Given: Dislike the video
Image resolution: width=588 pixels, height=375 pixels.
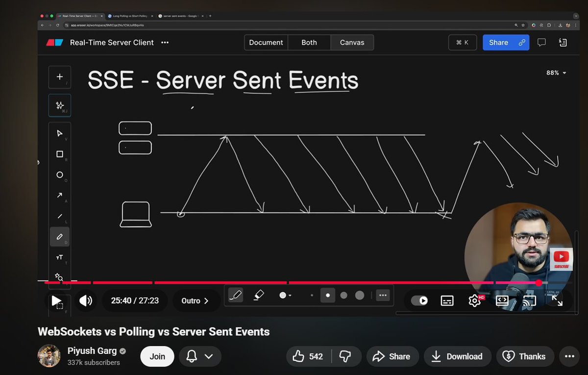Looking at the screenshot, I should click(346, 356).
